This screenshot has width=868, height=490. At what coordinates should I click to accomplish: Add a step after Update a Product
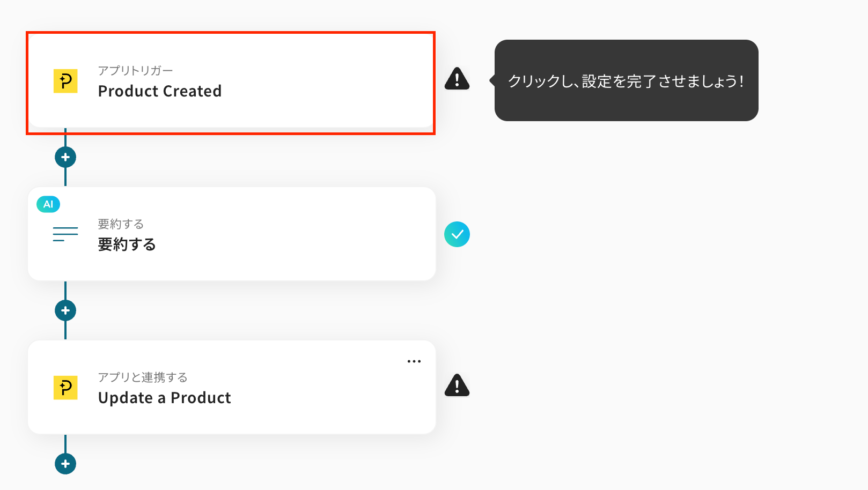pyautogui.click(x=65, y=464)
